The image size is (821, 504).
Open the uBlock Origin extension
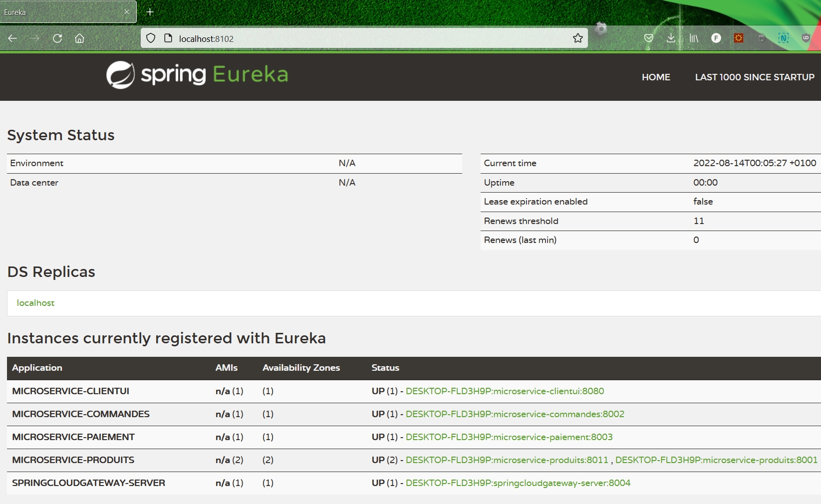pos(806,38)
